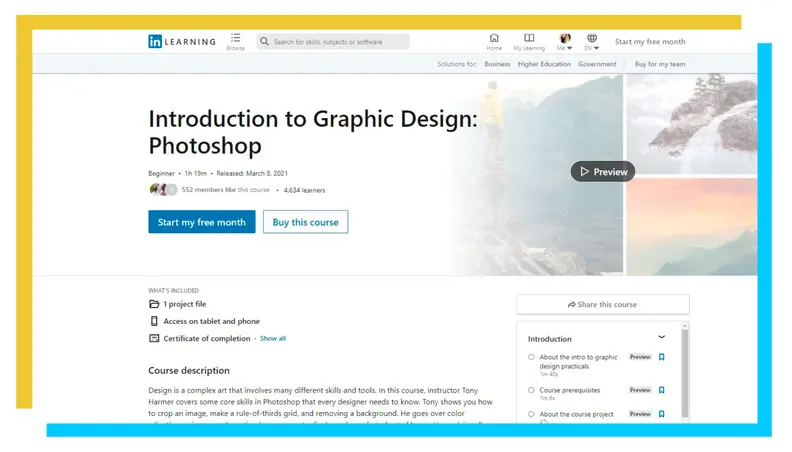Viewport: 792px width, 452px height.
Task: Open About the course project lesson title
Action: (x=576, y=414)
